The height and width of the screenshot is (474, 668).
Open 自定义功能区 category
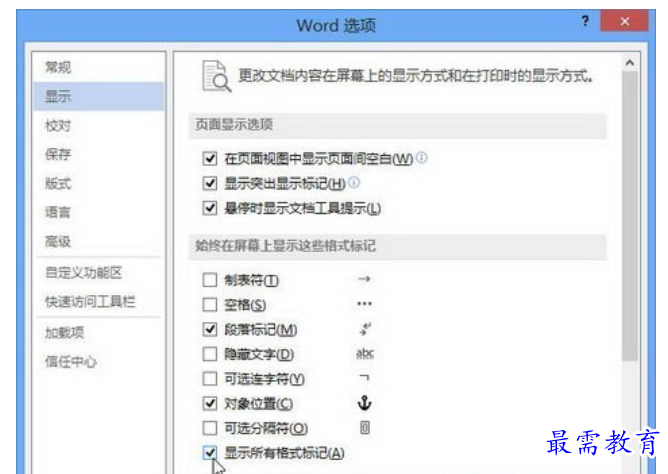(x=98, y=273)
